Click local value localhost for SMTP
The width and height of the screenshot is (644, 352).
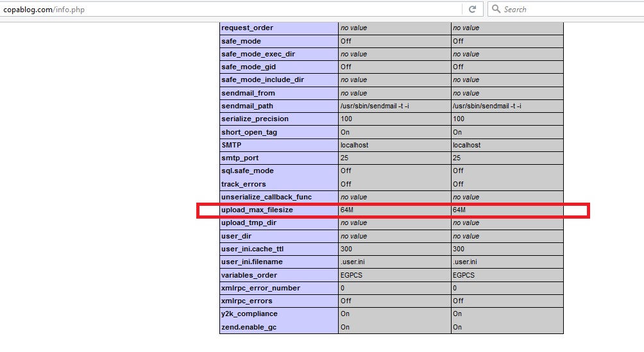pyautogui.click(x=355, y=145)
